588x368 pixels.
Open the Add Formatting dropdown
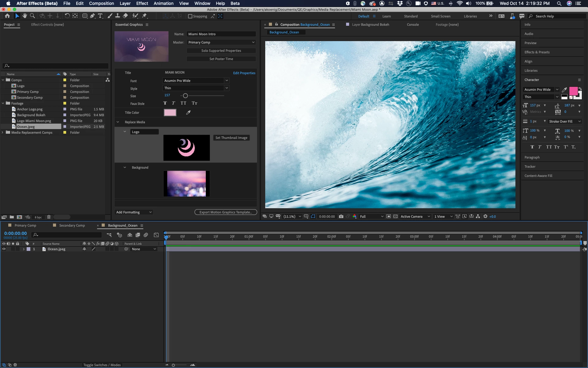coord(134,212)
